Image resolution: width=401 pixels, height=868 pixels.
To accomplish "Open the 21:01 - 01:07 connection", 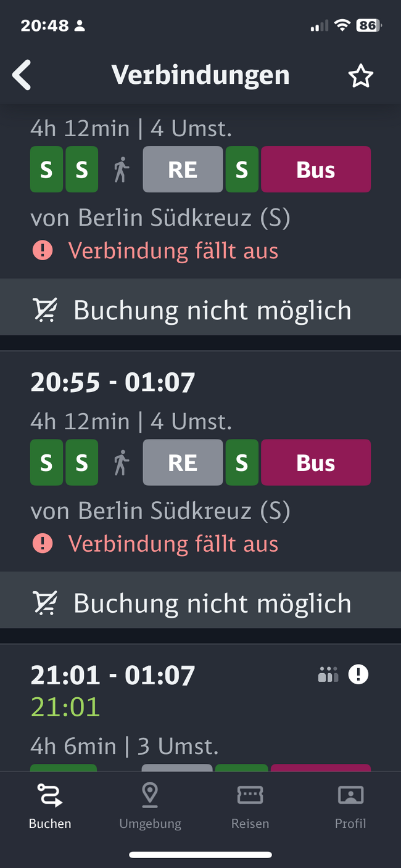I will tap(113, 676).
